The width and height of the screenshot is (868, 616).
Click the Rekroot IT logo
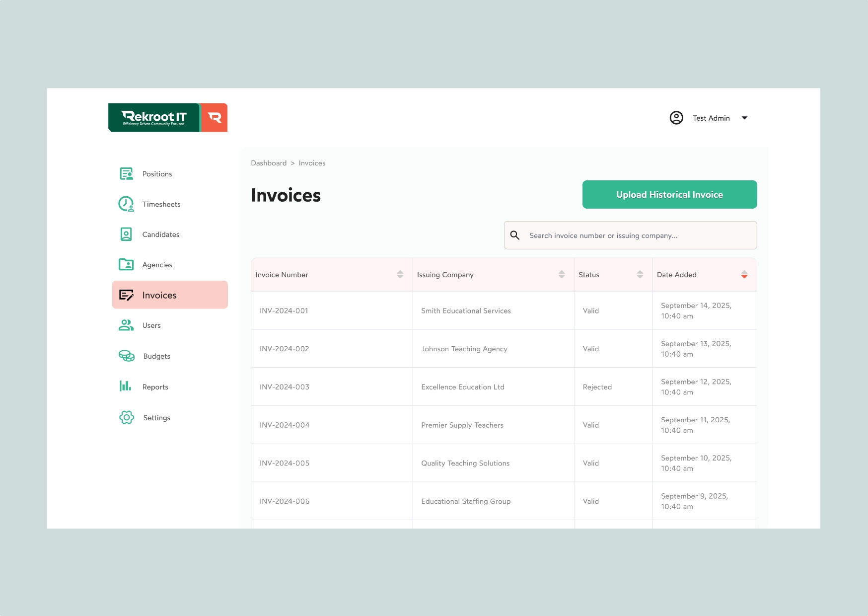pyautogui.click(x=168, y=118)
